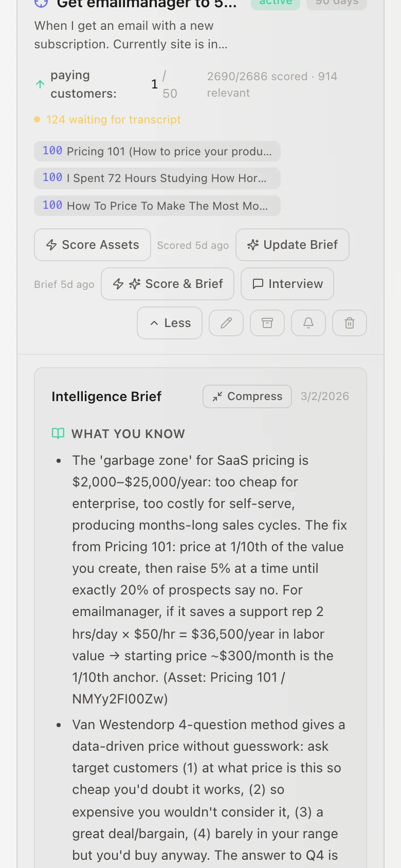Enable the green trend arrow next to paying customers
Viewport: 401px width, 868px height.
coord(40,84)
